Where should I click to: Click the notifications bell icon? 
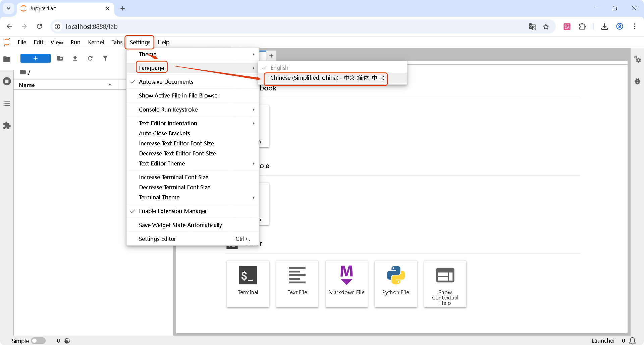coord(633,341)
